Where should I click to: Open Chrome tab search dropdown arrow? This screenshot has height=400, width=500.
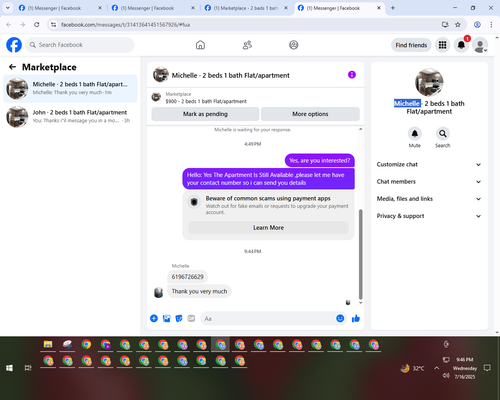(x=7, y=8)
